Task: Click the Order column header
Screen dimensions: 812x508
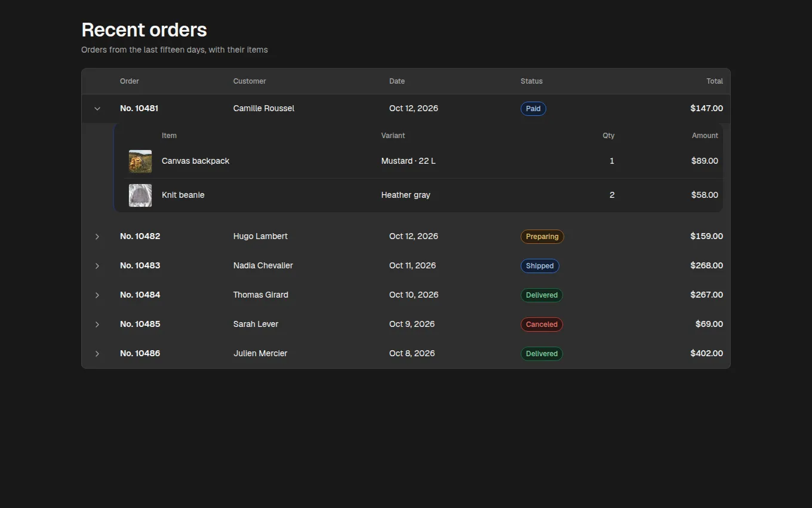Action: pyautogui.click(x=130, y=81)
